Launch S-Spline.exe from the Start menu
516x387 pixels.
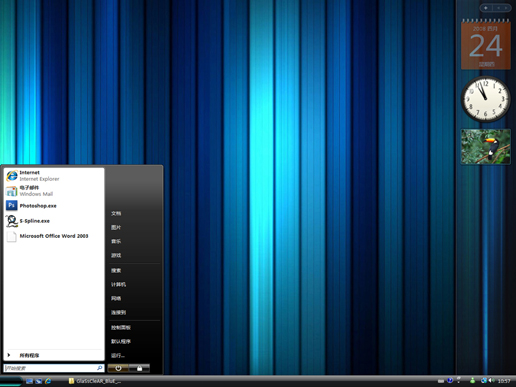[54, 221]
